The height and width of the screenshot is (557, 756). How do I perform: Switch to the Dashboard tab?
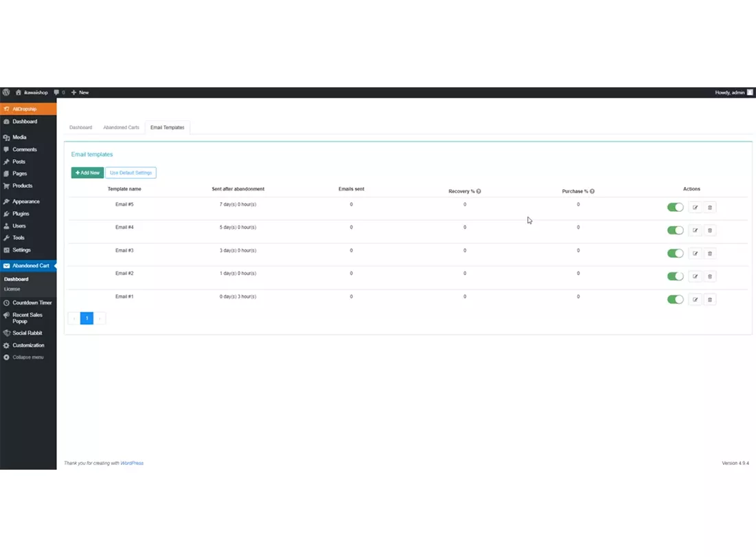pyautogui.click(x=80, y=127)
